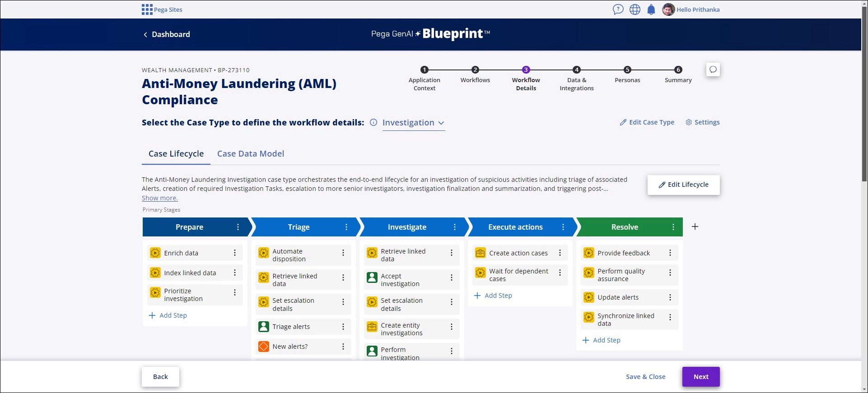Click the plus icon to add a stage

(695, 227)
